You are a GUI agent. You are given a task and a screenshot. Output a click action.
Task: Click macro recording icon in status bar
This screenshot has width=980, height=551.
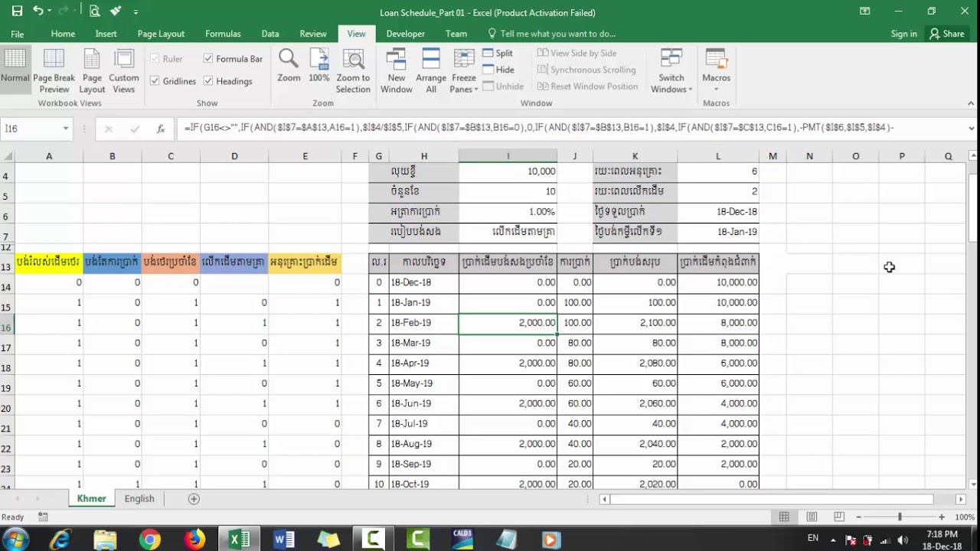(43, 517)
